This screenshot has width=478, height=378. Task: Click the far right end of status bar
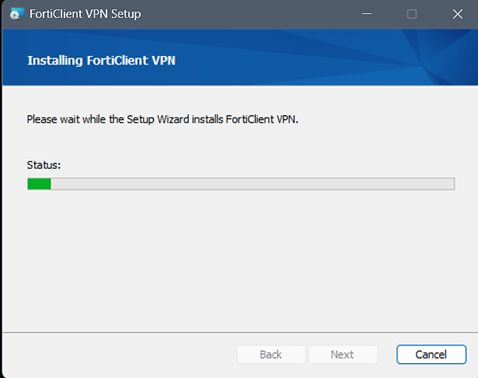[452, 184]
